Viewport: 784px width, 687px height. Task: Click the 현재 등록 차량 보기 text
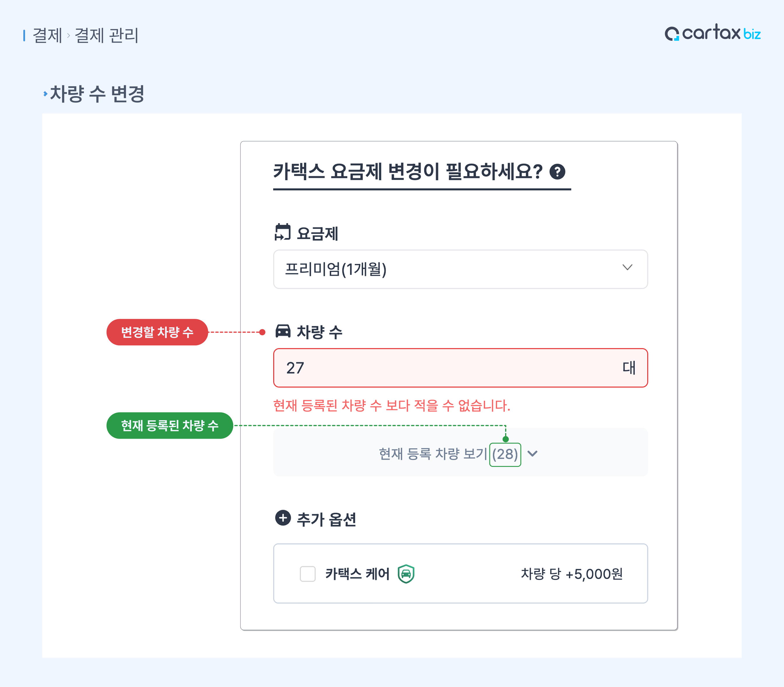pos(433,454)
